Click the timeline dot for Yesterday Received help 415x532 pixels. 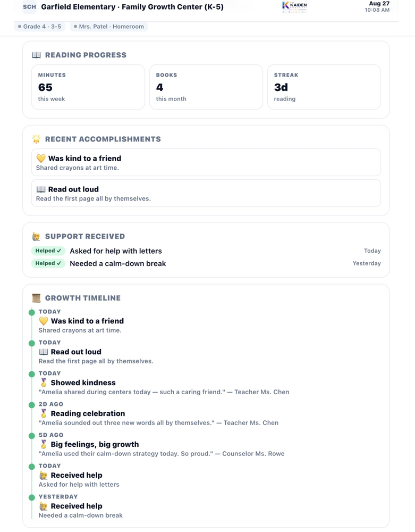point(32,498)
